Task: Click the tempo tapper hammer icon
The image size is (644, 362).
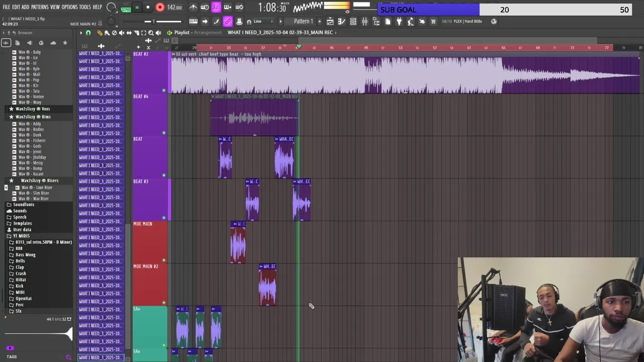Action: pyautogui.click(x=410, y=21)
